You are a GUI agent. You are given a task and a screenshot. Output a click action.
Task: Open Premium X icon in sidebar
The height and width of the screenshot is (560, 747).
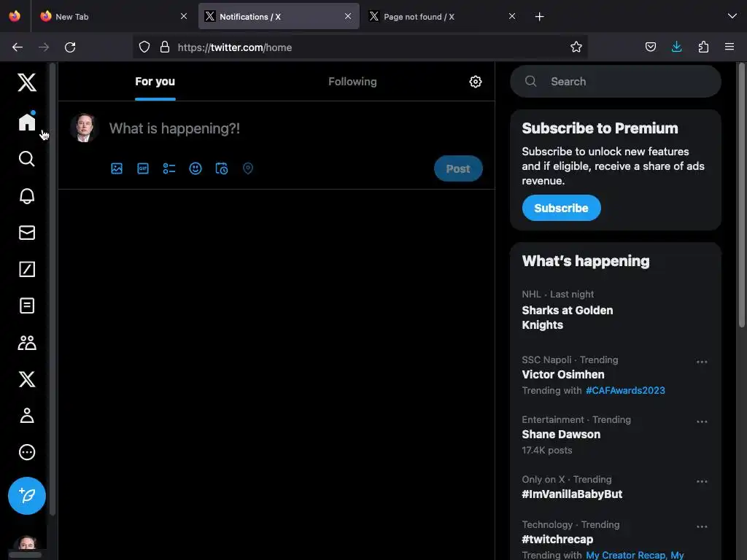tap(27, 379)
